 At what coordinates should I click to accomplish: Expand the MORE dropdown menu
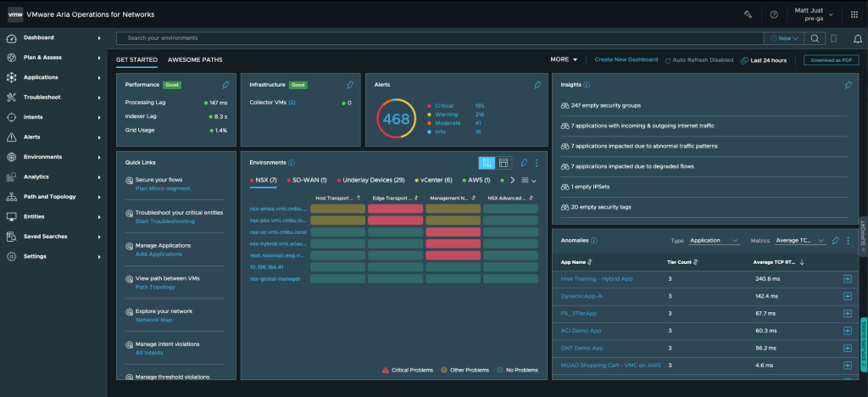pyautogui.click(x=564, y=60)
